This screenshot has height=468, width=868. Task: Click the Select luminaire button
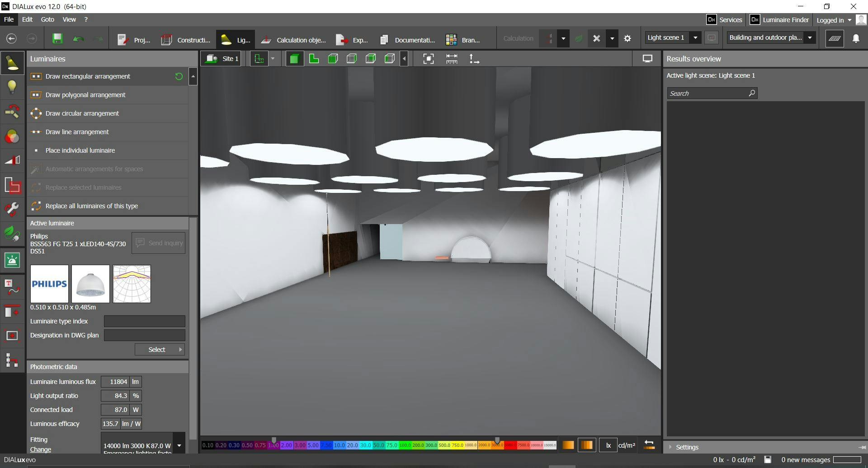coord(159,350)
